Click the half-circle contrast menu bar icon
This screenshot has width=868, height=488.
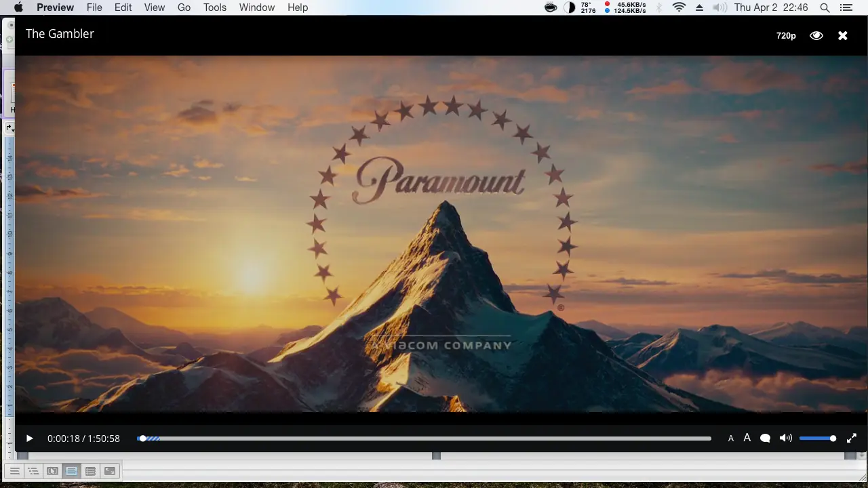tap(570, 7)
